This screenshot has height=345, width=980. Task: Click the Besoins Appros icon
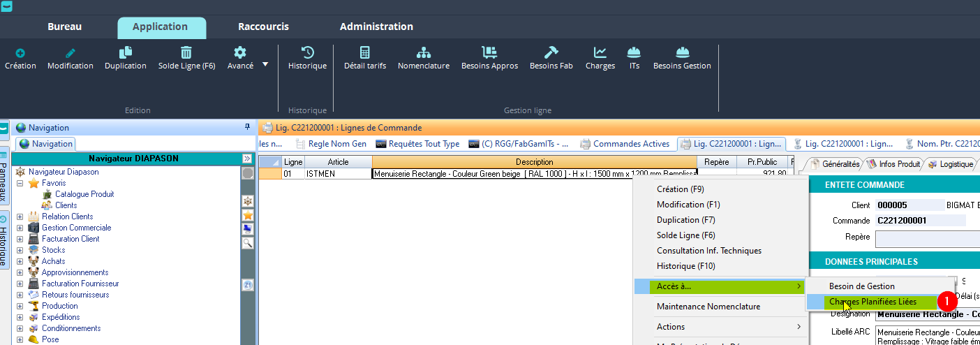[x=489, y=53]
